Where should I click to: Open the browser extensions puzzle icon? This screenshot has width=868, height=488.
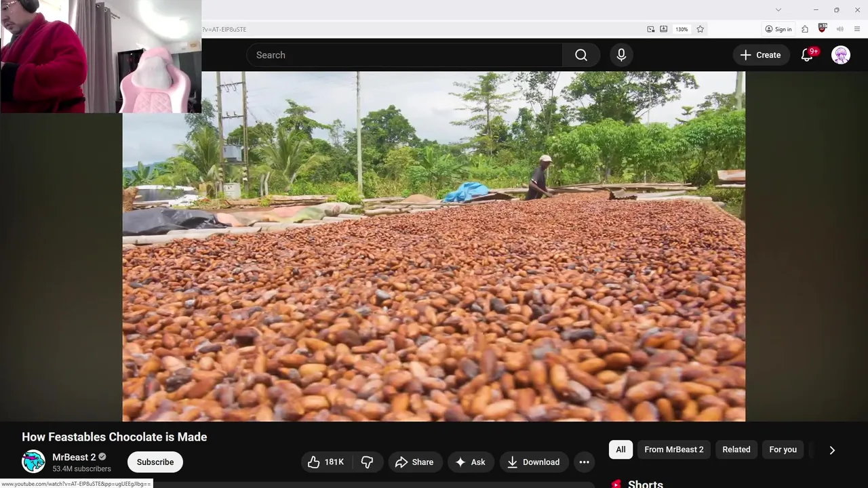point(805,29)
